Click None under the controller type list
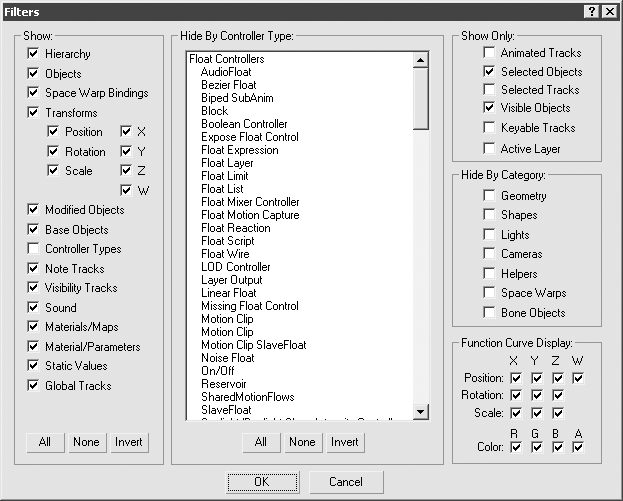 coord(302,442)
